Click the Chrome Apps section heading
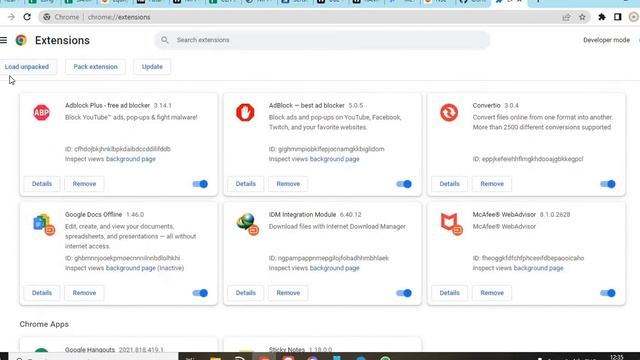 tap(44, 324)
